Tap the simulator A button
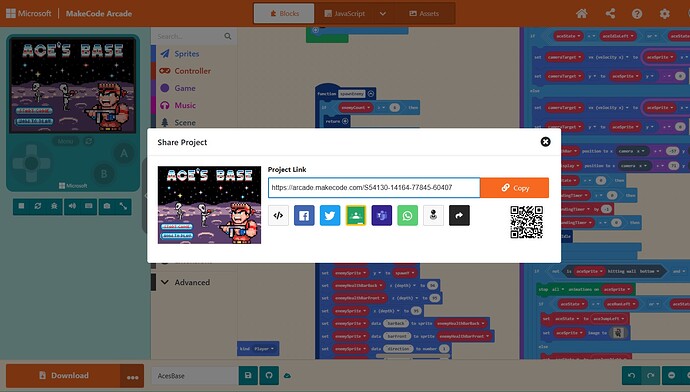 (x=124, y=153)
